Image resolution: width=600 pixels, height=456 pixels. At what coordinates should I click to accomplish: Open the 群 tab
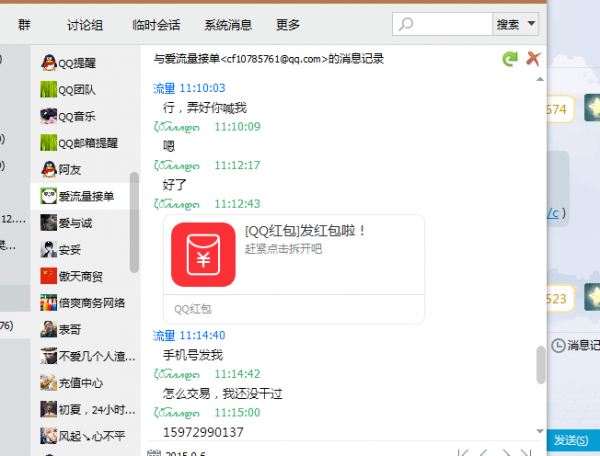[x=24, y=25]
